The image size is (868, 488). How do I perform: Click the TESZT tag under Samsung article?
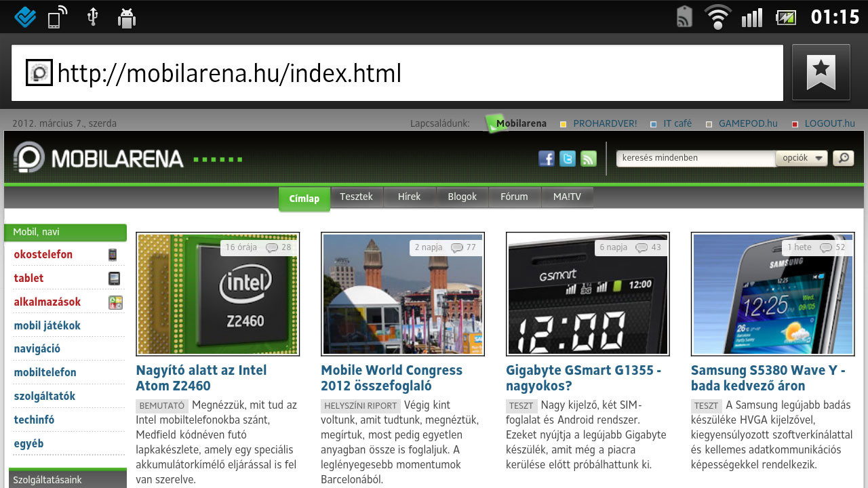coord(707,406)
